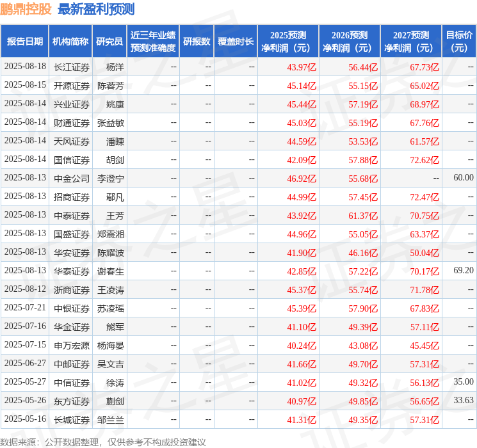
Task: Select the 东方证券 institution cell
Action: click(x=72, y=401)
